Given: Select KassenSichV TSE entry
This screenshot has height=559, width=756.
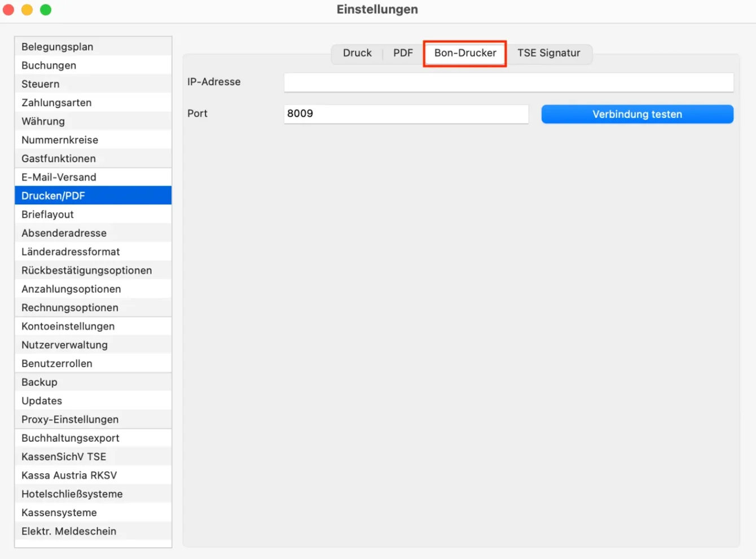Looking at the screenshot, I should (x=93, y=456).
